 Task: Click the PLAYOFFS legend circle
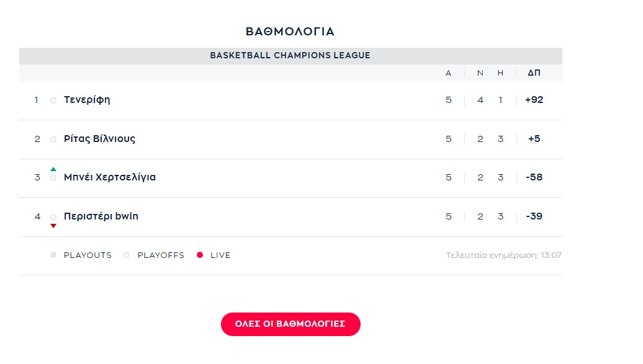pyautogui.click(x=127, y=255)
